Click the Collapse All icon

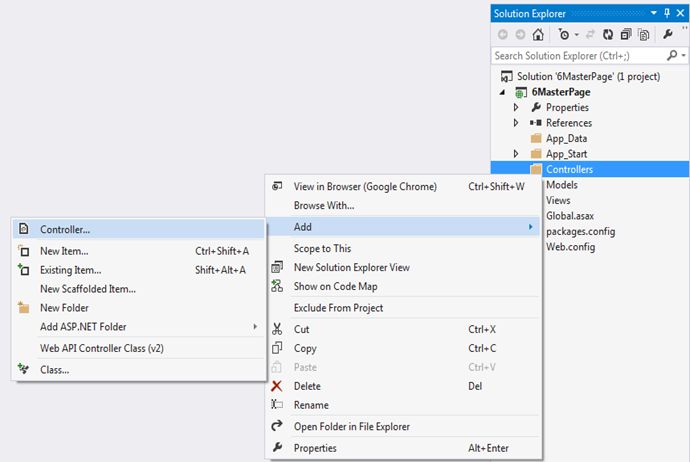[x=626, y=34]
